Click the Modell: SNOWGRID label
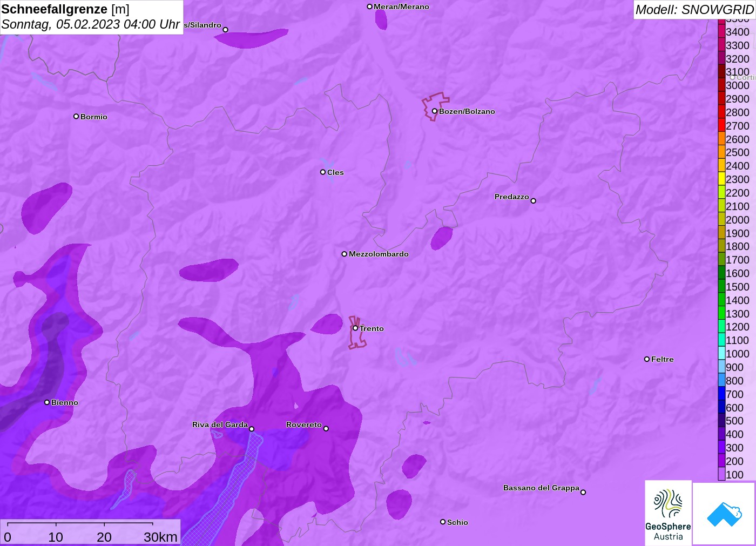 click(x=694, y=10)
